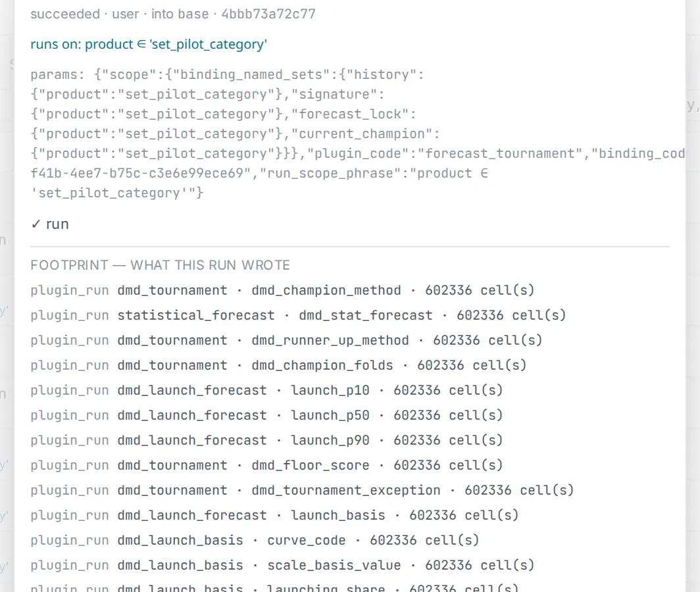Select the launch_p90 footprint row
The width and height of the screenshot is (700, 592).
267,440
